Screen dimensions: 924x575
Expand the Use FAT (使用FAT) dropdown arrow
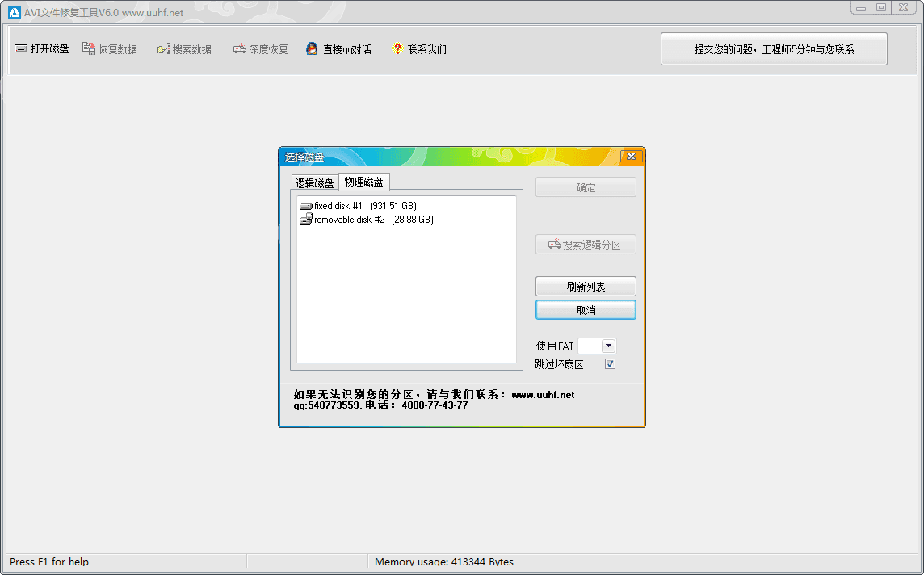[x=608, y=346]
